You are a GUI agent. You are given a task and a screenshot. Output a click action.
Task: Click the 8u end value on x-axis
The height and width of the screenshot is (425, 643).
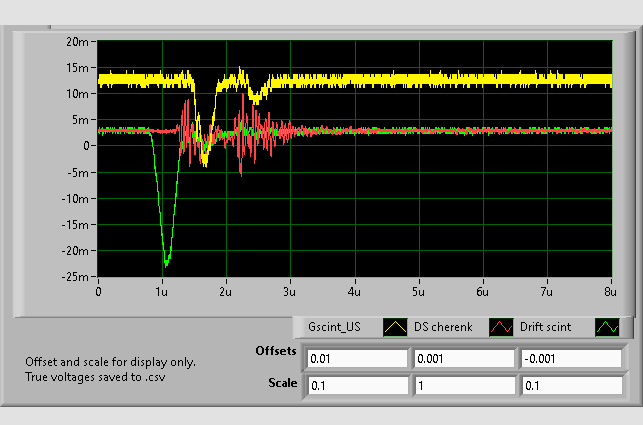click(x=611, y=291)
